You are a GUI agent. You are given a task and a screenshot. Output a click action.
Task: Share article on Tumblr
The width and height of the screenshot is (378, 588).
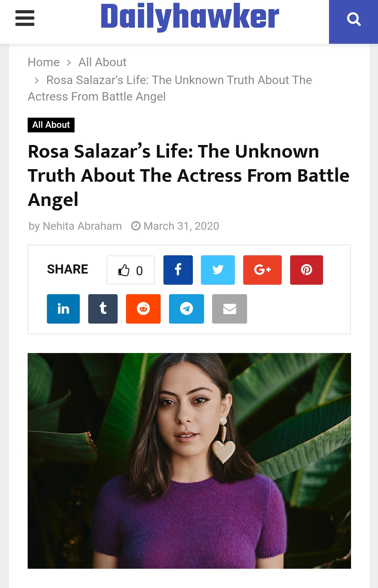[103, 309]
